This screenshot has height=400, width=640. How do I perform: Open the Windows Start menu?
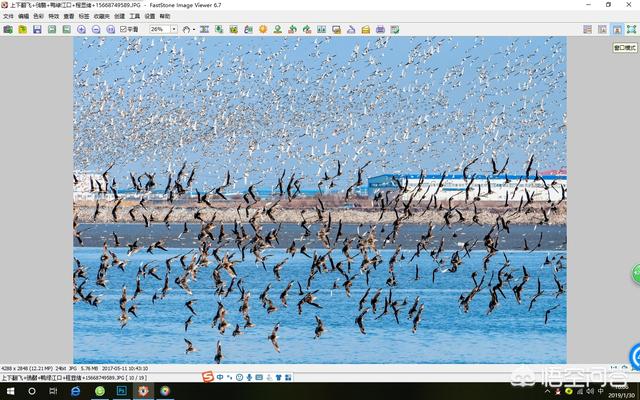[11, 391]
